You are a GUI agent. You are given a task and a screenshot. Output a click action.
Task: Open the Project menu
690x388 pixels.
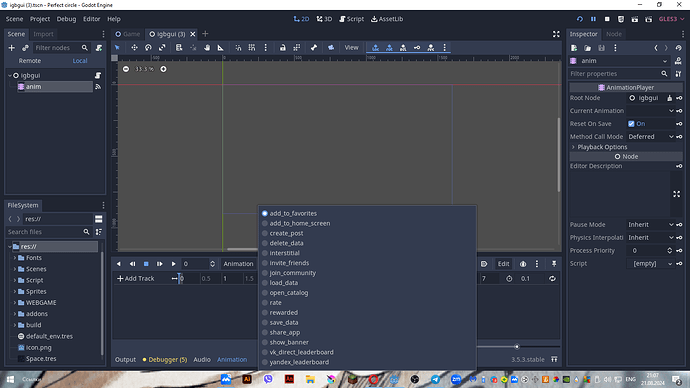(x=40, y=19)
